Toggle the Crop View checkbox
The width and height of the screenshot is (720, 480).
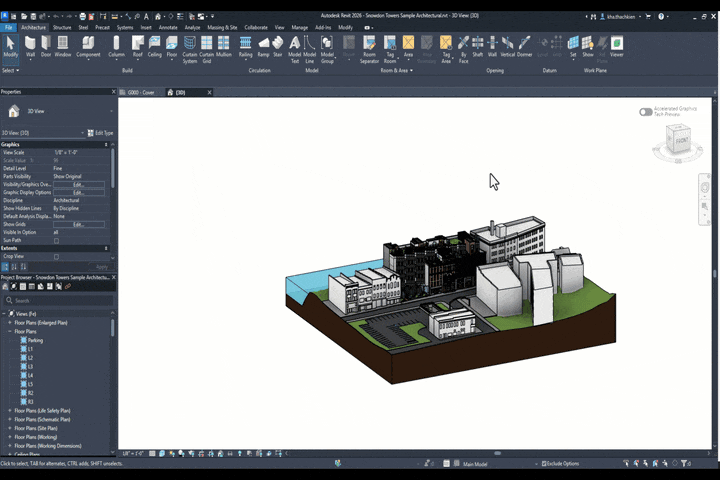click(x=56, y=257)
